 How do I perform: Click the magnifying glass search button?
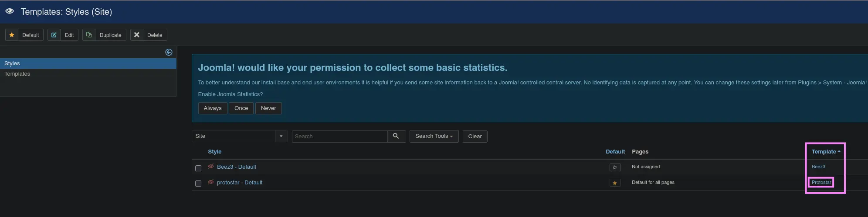396,136
